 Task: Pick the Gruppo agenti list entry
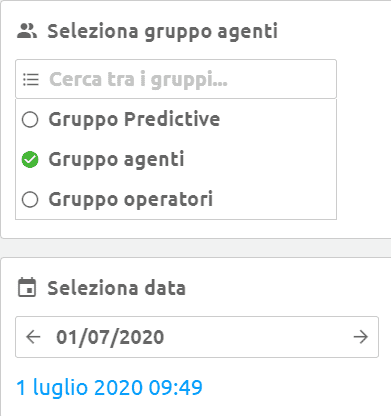click(176, 159)
